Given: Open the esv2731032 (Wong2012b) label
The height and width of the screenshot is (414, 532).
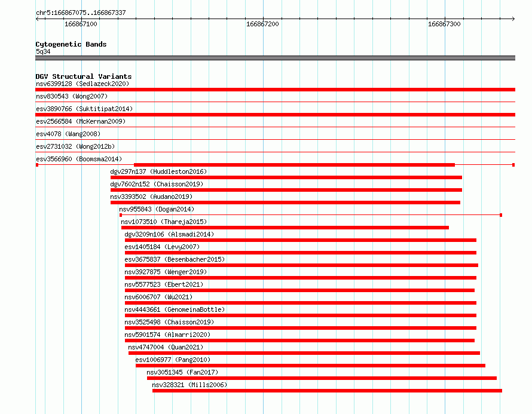Looking at the screenshot, I should 75,146.
